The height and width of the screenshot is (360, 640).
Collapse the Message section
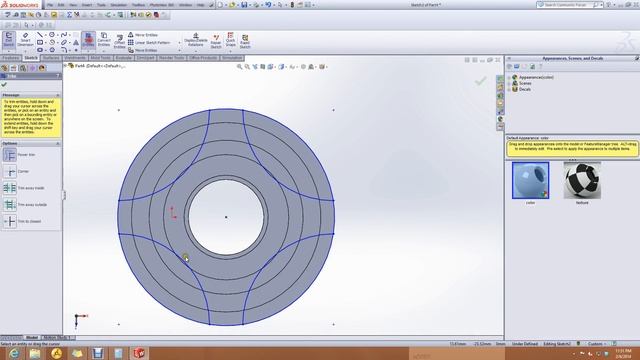point(58,95)
